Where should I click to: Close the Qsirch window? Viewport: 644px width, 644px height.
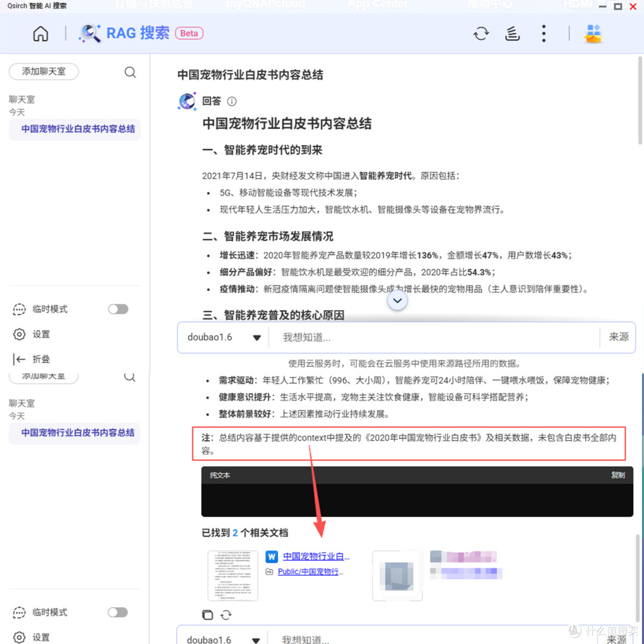pos(633,6)
